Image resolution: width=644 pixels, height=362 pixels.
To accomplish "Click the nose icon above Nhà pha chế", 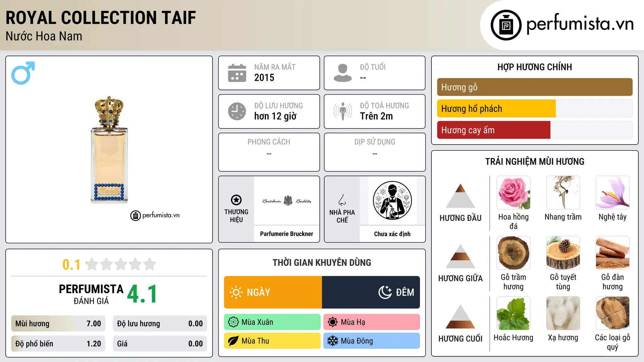I will [342, 200].
